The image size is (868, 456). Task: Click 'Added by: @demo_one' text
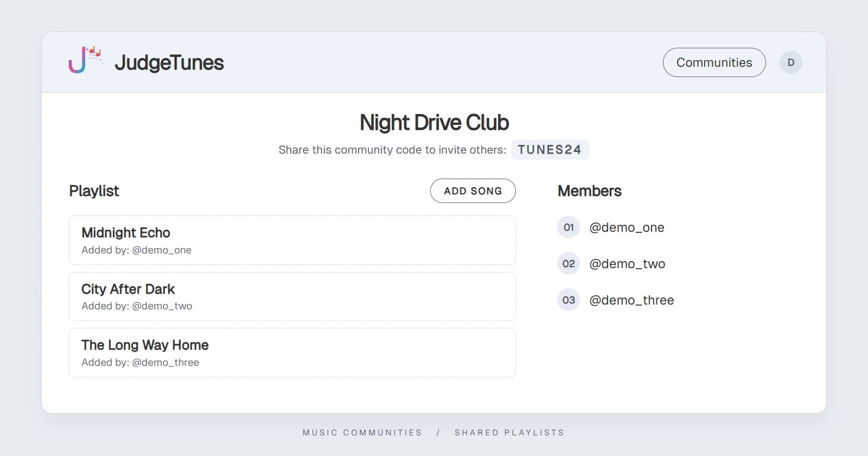tap(136, 250)
